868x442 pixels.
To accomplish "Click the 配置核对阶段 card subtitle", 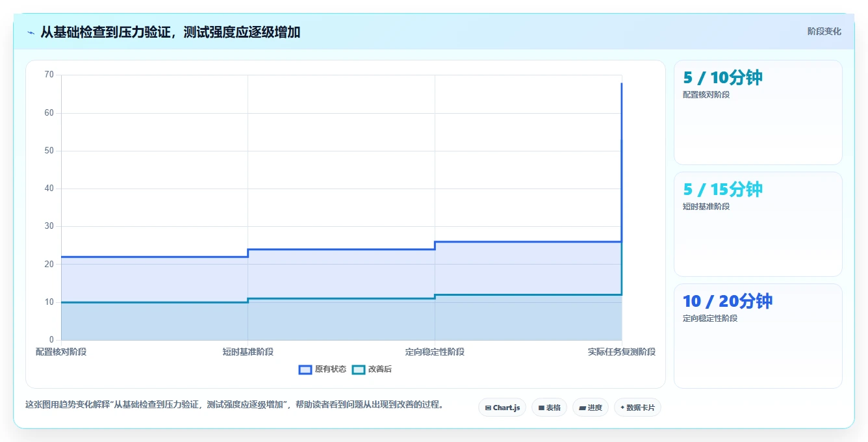I will 706,95.
